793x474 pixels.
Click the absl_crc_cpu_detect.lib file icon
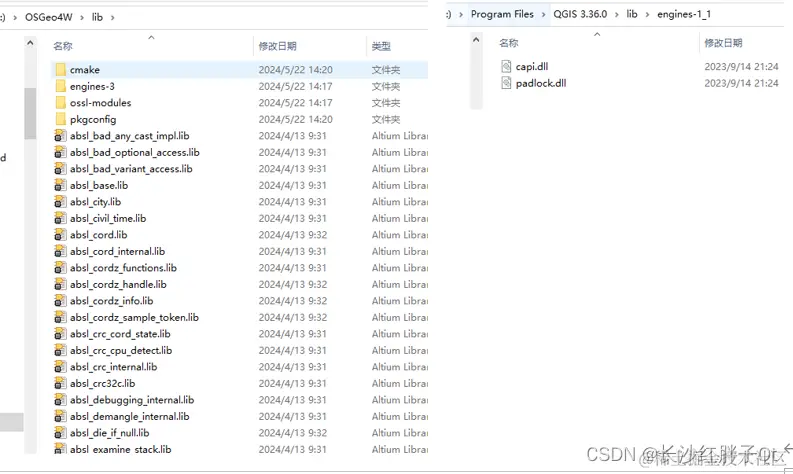pyautogui.click(x=60, y=351)
